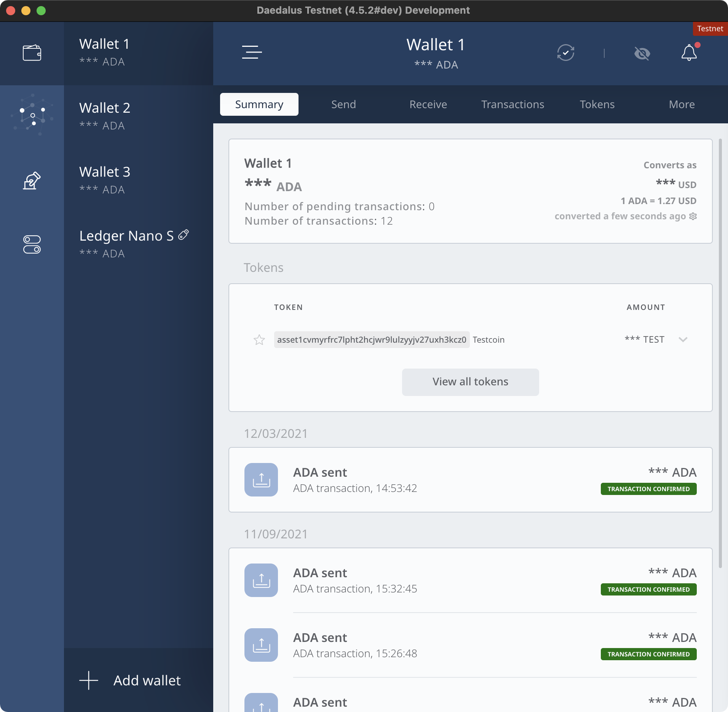Click the 'Number of pending transactions: 0' text
The image size is (728, 712).
[340, 207]
